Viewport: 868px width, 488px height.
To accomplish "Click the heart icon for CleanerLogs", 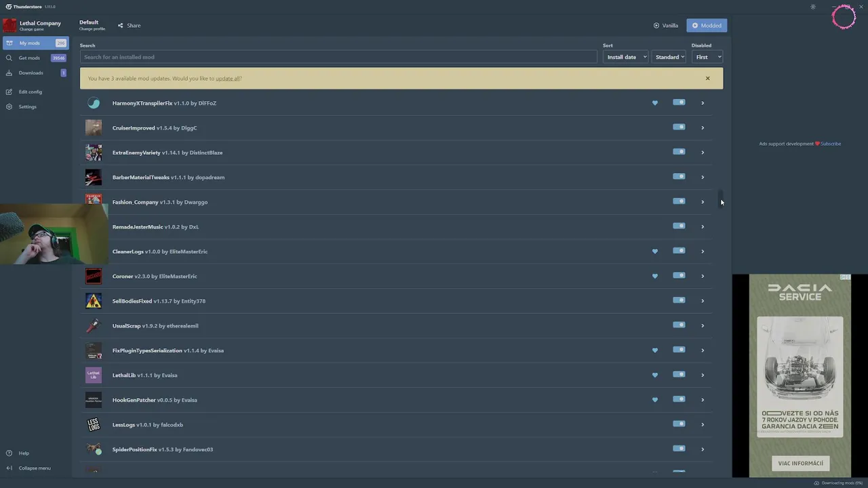I will coord(654,251).
